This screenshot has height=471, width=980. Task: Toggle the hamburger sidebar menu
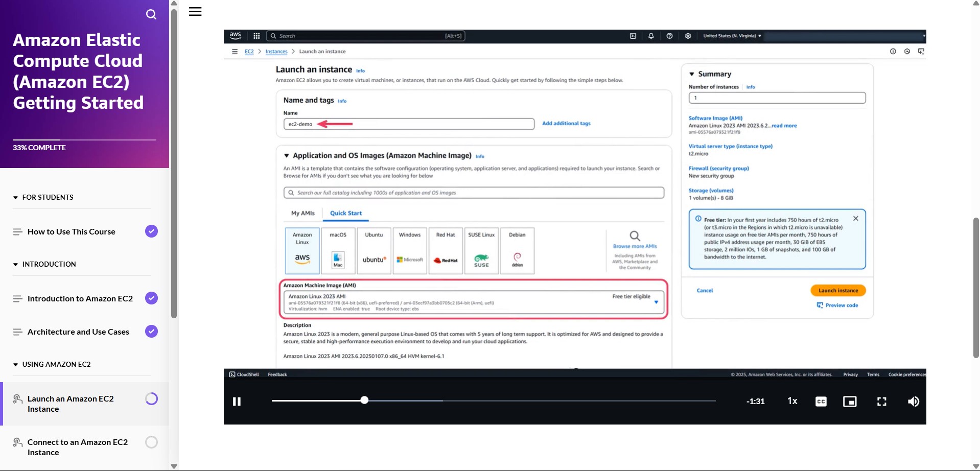195,12
